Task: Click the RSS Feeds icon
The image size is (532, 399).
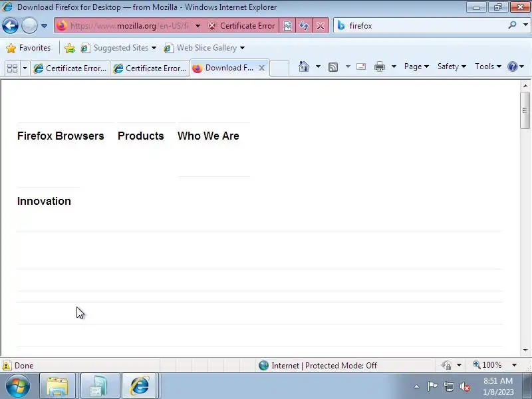Action: pyautogui.click(x=333, y=67)
